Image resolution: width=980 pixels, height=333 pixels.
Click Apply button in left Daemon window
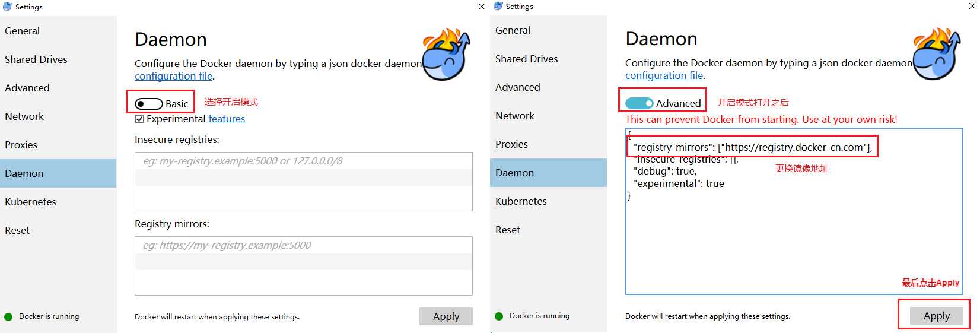[446, 316]
